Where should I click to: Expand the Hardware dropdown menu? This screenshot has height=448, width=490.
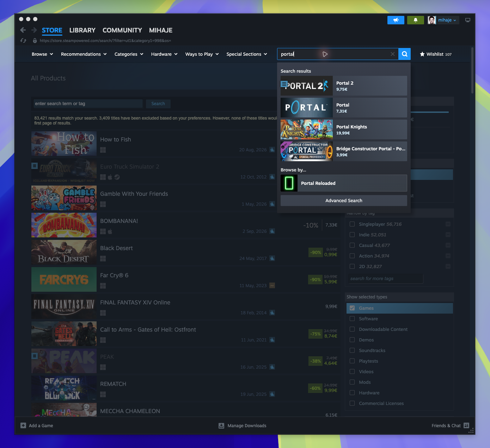coord(164,54)
